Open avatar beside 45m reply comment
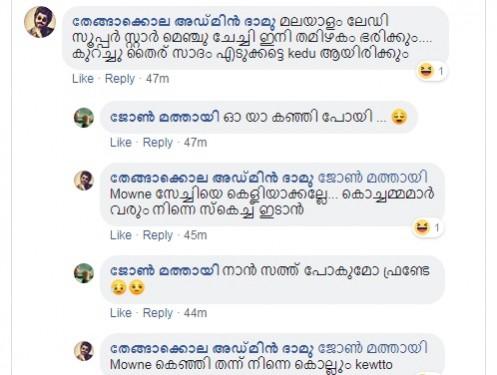This screenshot has width=497, height=375. (x=84, y=180)
